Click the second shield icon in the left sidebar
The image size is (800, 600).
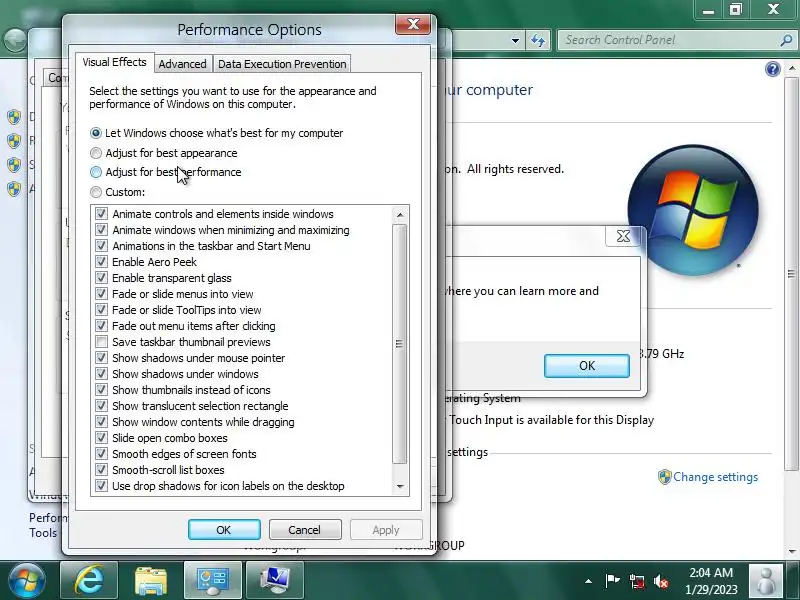(x=14, y=141)
